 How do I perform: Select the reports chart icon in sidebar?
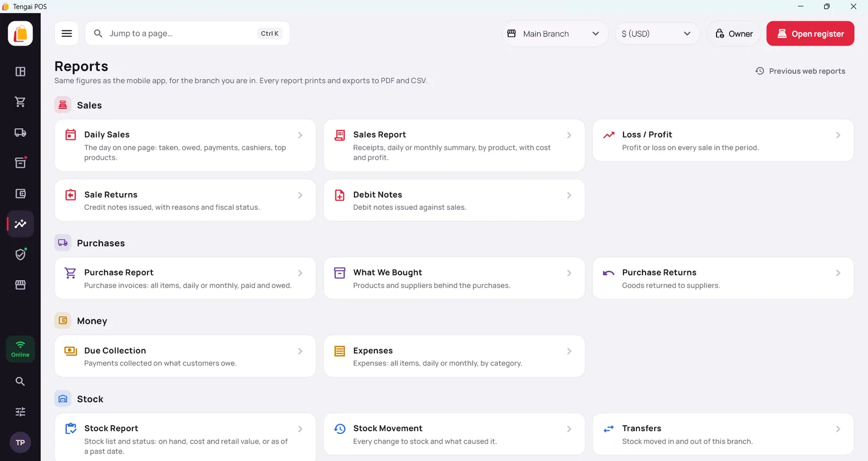click(x=20, y=224)
